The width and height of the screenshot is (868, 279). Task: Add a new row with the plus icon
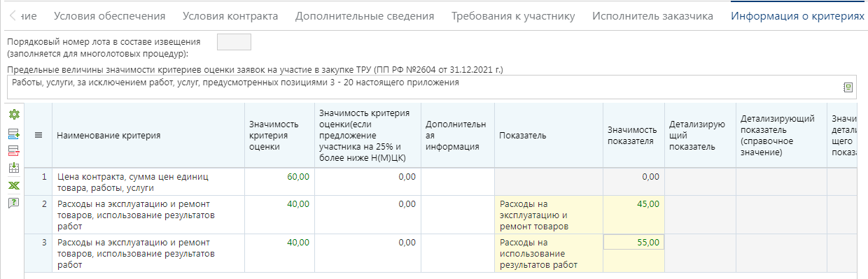(x=13, y=133)
